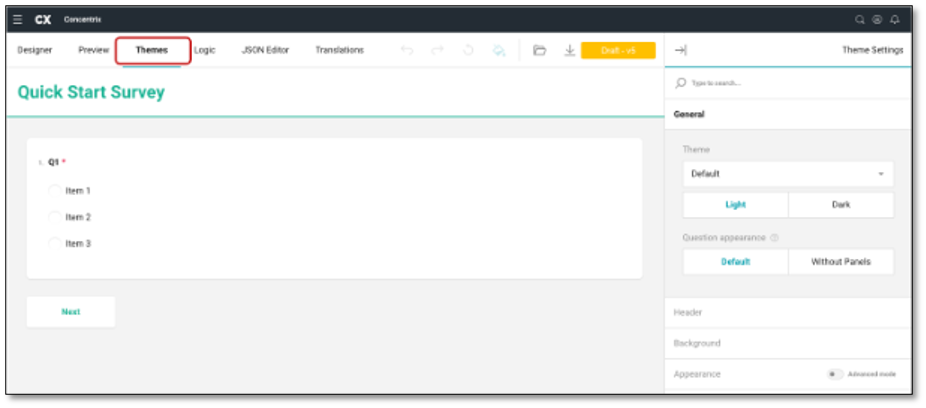926x408 pixels.
Task: Open the Theme dropdown showing Default
Action: [x=788, y=174]
